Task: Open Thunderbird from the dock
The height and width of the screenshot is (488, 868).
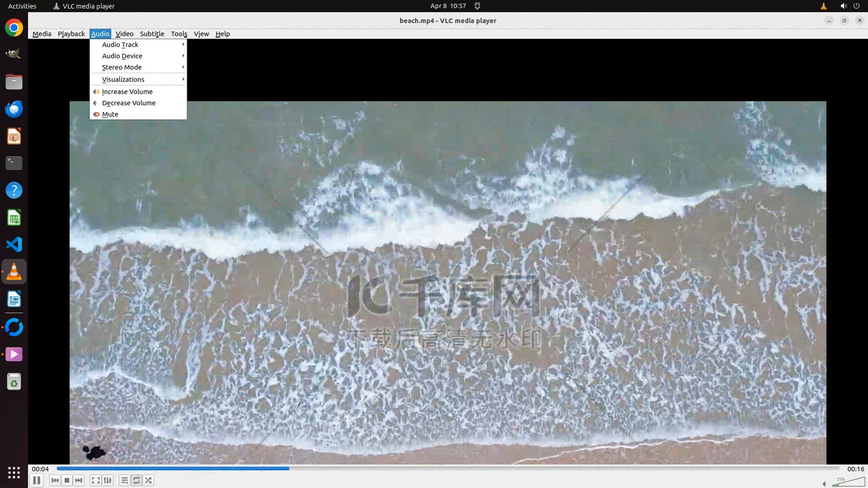Action: click(x=14, y=109)
